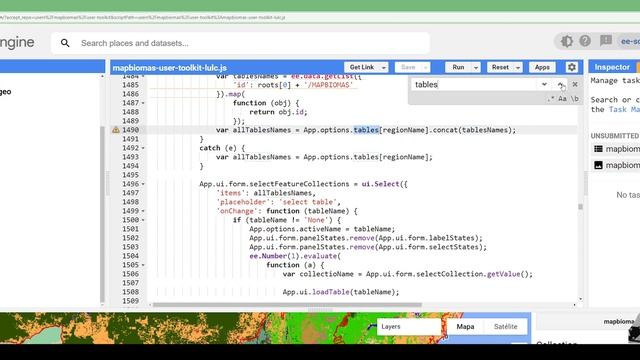Click the '/MAPBIOMAS' string on line 1485

pos(328,85)
